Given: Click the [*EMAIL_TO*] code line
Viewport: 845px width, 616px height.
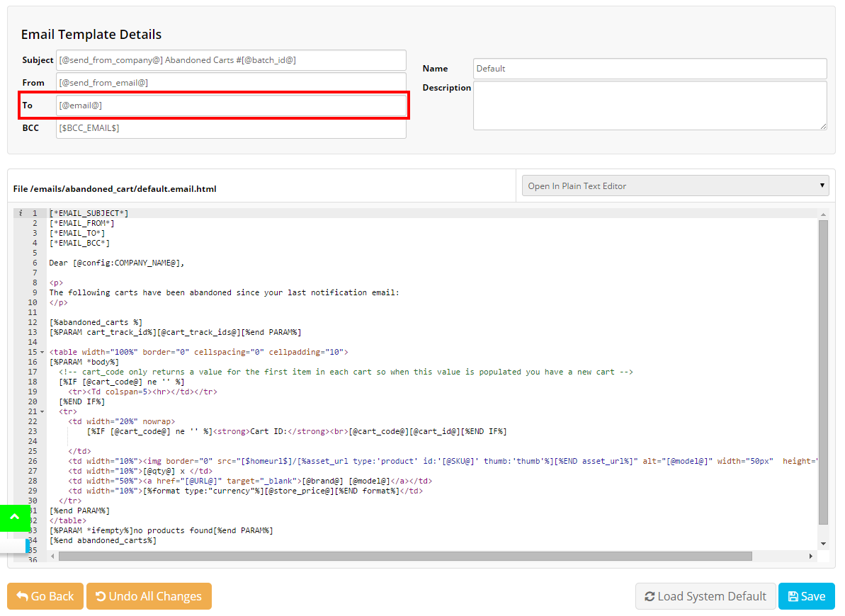Looking at the screenshot, I should coord(77,234).
